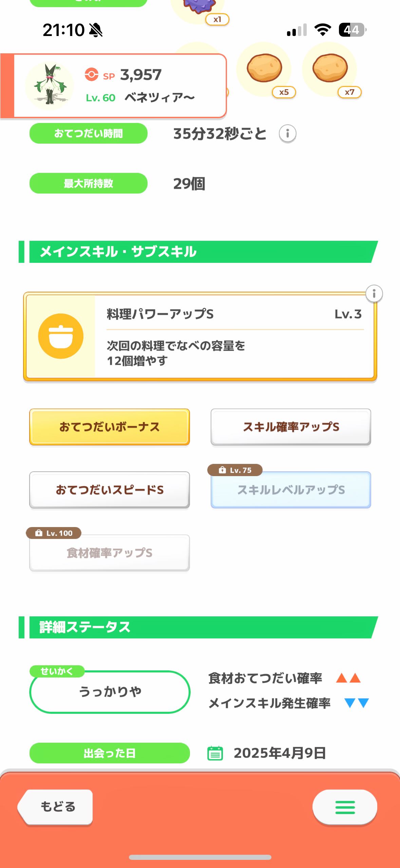Tap the purple ingredient with x1 badge
Image resolution: width=400 pixels, height=868 pixels.
(198, 7)
